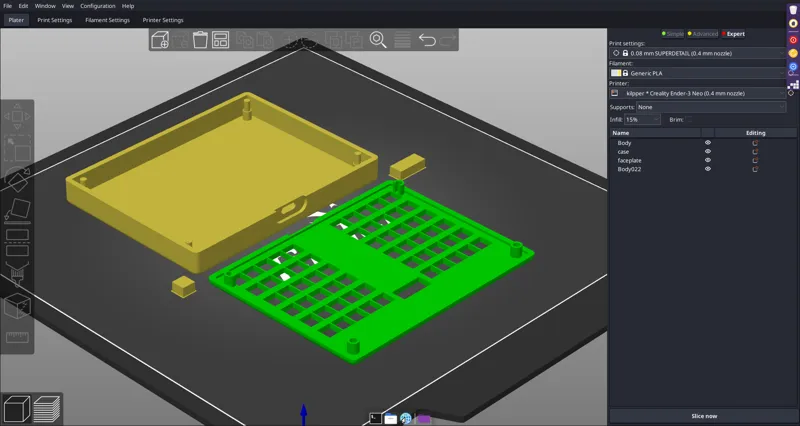Toggle visibility of Body022 object
Viewport: 800px width, 426px height.
click(x=708, y=169)
